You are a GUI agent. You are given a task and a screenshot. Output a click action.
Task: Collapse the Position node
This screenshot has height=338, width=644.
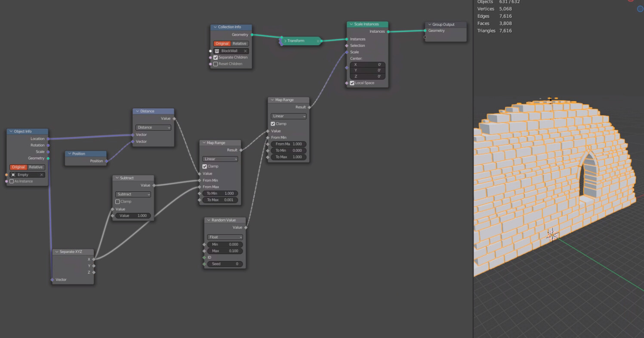[x=69, y=154]
